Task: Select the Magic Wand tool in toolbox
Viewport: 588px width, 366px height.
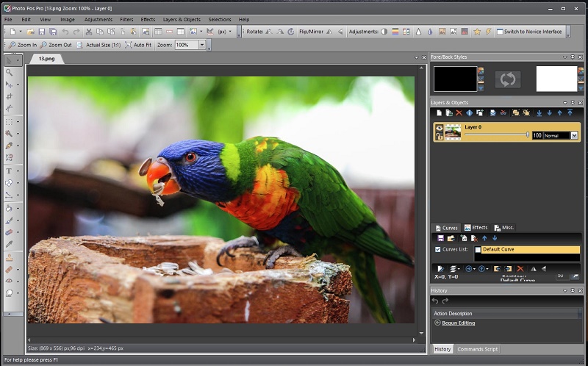Action: [x=9, y=134]
